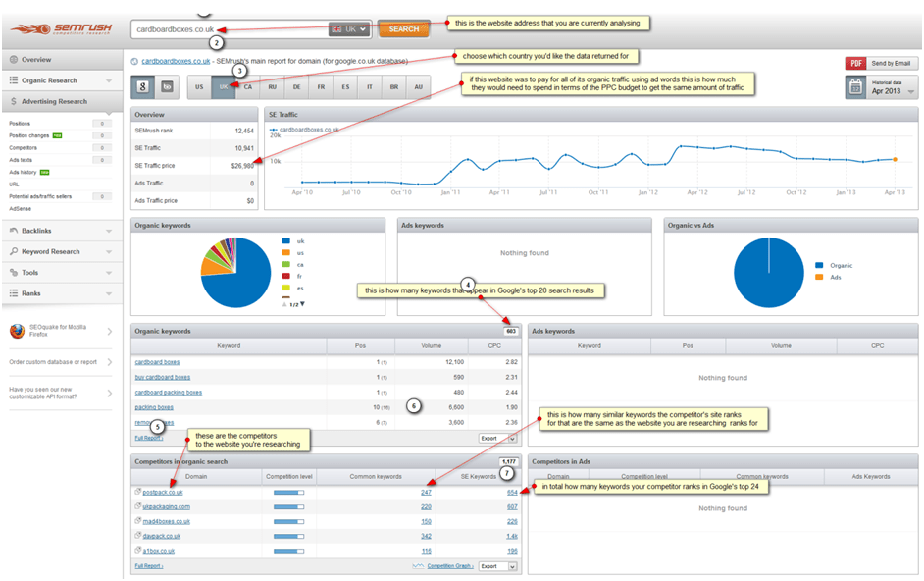Image resolution: width=924 pixels, height=581 pixels.
Task: Open the Competition Graph link
Action: [x=450, y=566]
